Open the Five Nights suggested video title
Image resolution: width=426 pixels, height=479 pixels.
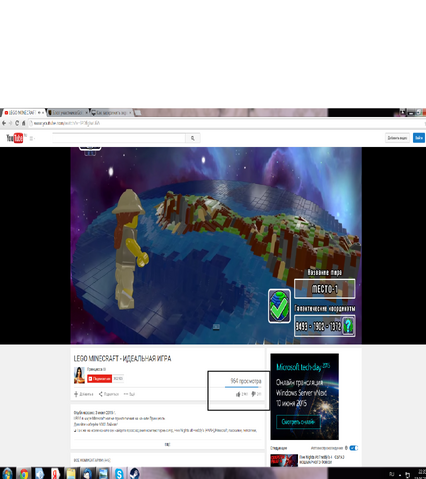(322, 460)
